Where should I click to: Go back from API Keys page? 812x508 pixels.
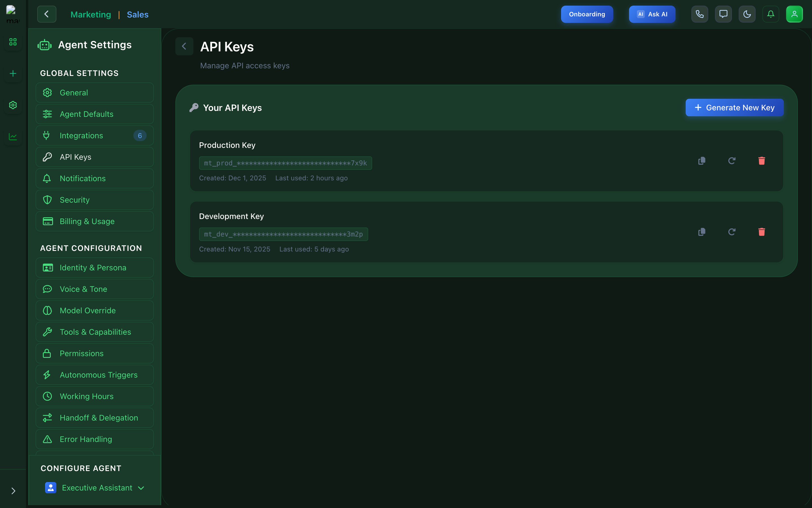(184, 46)
